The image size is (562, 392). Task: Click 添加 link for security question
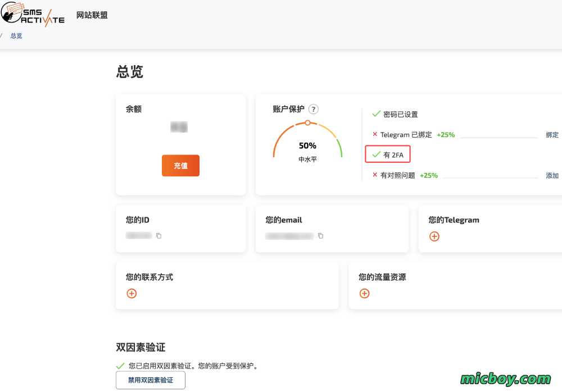(x=552, y=176)
